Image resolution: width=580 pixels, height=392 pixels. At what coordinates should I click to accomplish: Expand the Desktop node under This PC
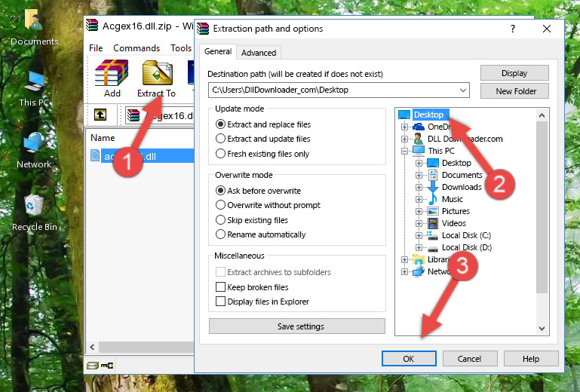click(419, 163)
